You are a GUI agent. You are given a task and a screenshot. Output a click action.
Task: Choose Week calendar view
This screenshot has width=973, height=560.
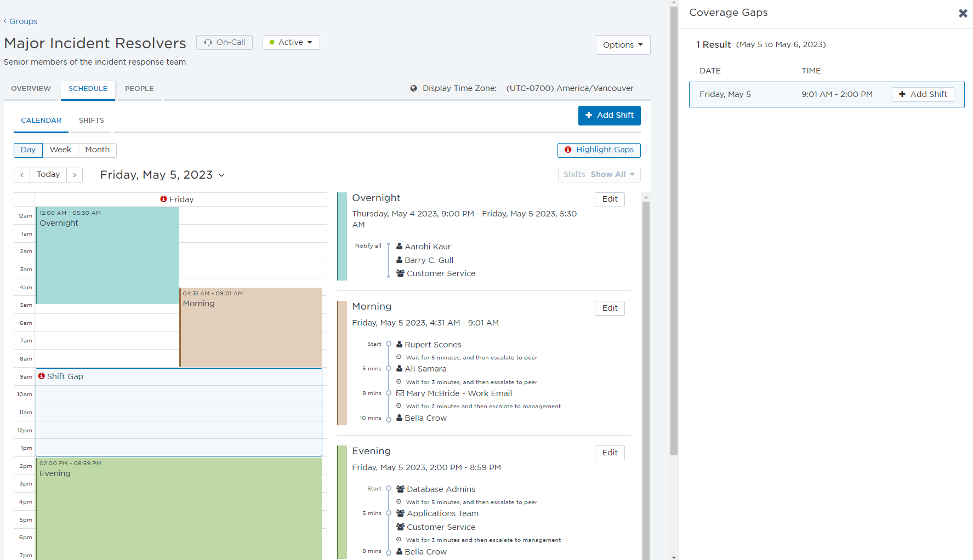pos(60,150)
